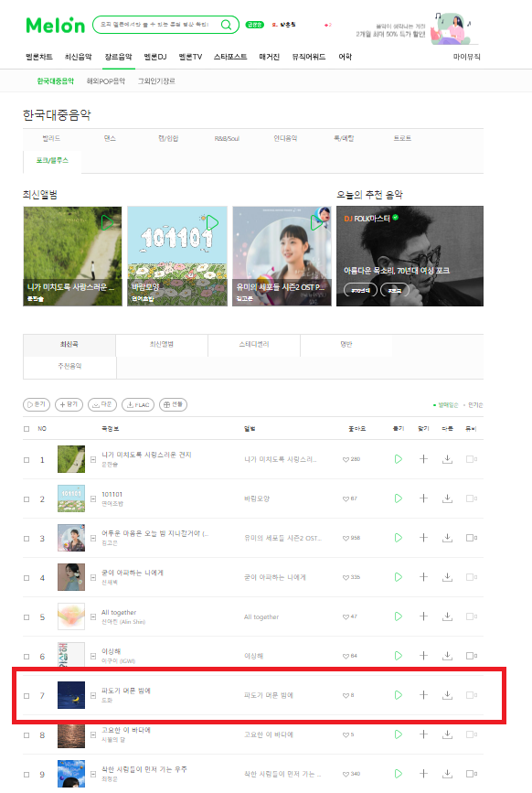Click the FLAC download button
532x793 pixels.
138,404
